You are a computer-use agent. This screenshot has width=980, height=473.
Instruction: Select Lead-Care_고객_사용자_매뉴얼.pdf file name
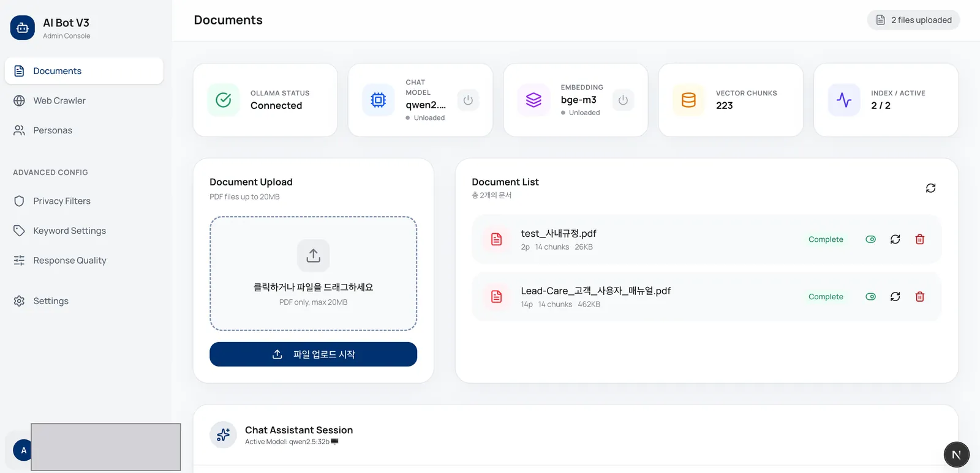596,291
